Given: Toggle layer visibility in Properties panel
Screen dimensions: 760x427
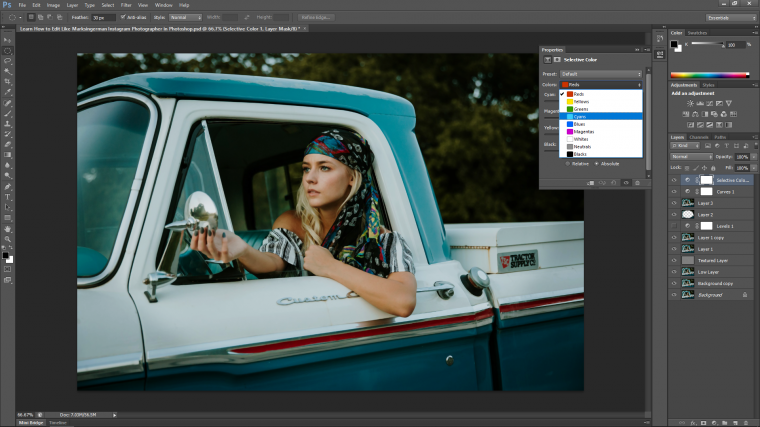Looking at the screenshot, I should pos(626,183).
